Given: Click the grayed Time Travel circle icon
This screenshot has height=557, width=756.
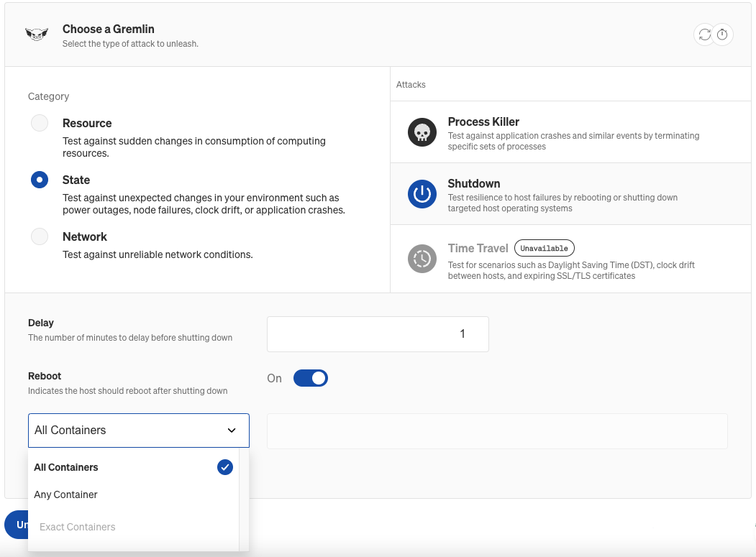Looking at the screenshot, I should tap(422, 258).
